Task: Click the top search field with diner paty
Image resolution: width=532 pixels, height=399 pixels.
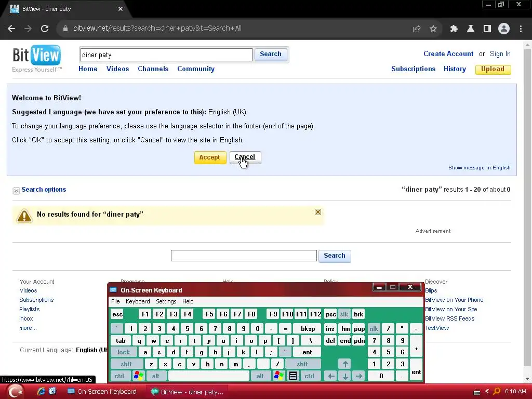Action: [x=166, y=55]
